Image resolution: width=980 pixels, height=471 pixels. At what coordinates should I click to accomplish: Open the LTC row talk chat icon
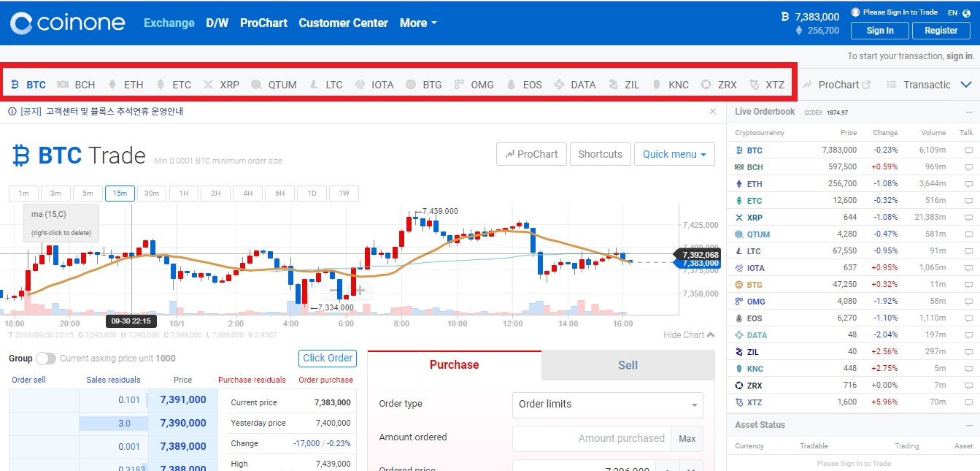969,251
